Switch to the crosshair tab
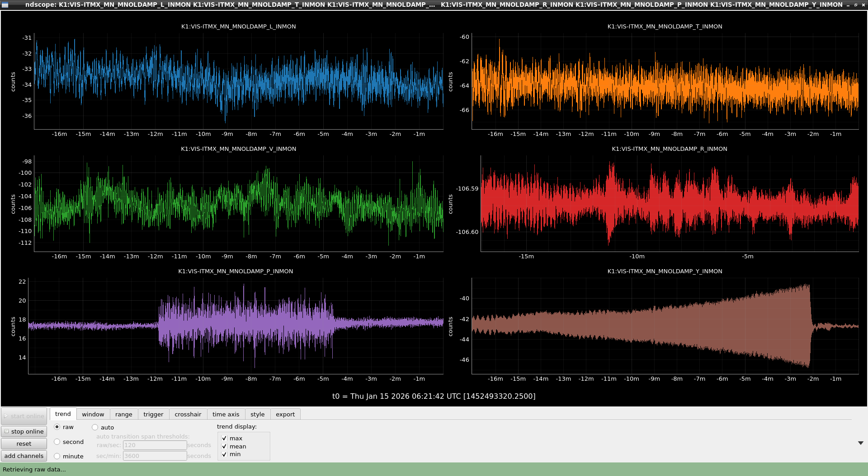Screen dimensions: 868x476 coord(188,414)
